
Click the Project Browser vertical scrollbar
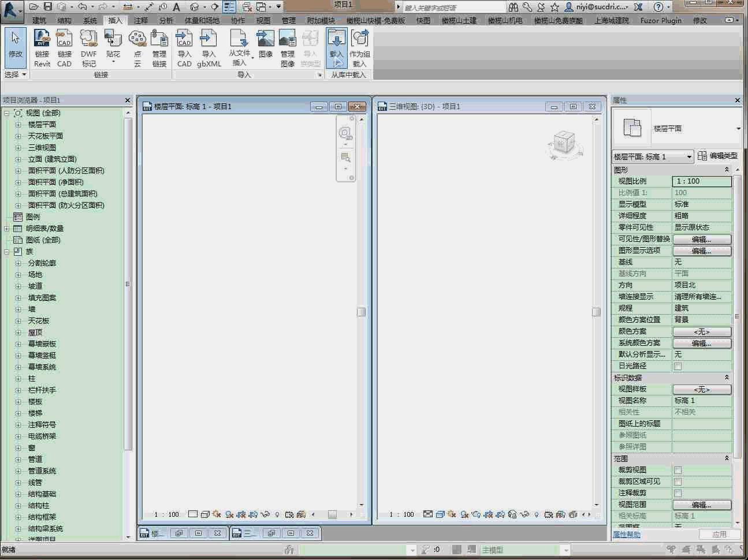tap(128, 284)
